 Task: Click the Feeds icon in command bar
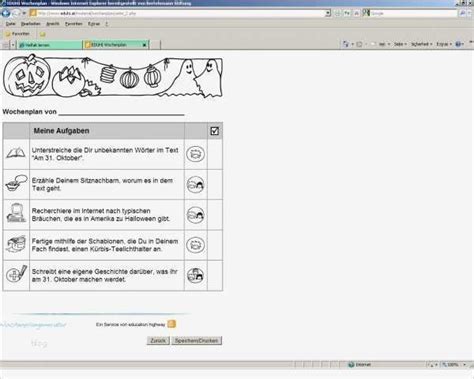click(359, 44)
